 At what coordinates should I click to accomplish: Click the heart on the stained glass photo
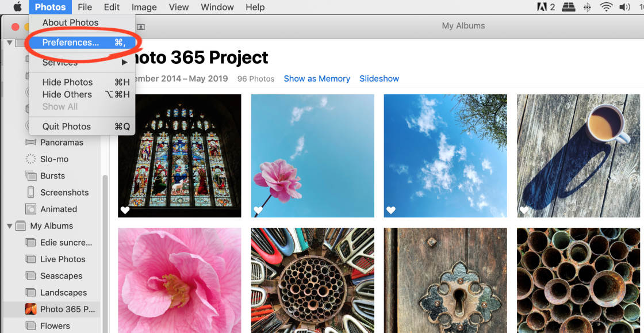[x=125, y=210]
